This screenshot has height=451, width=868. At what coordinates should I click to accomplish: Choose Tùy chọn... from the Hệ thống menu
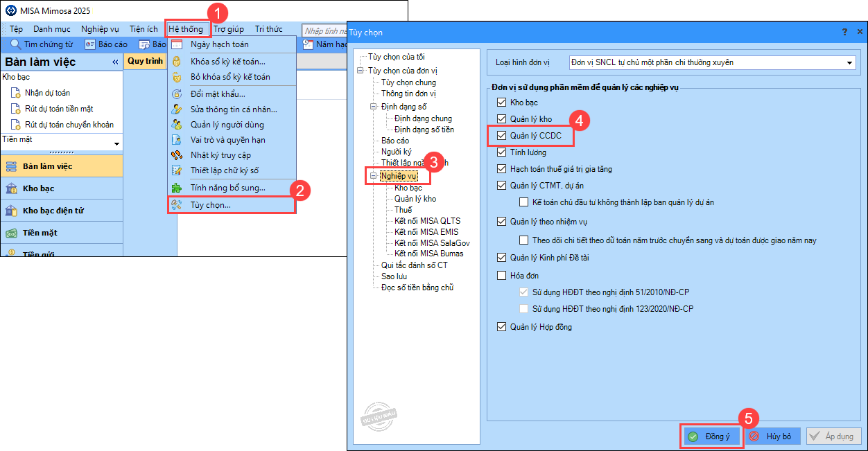(x=232, y=205)
